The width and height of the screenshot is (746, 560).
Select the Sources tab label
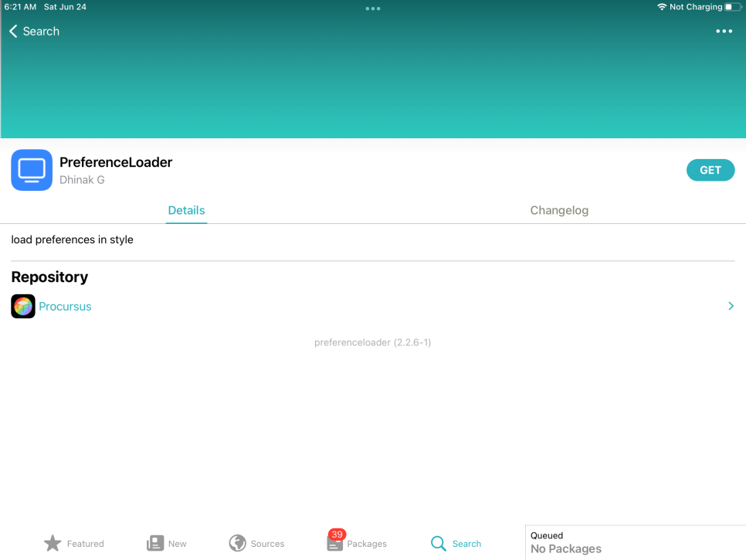click(267, 543)
